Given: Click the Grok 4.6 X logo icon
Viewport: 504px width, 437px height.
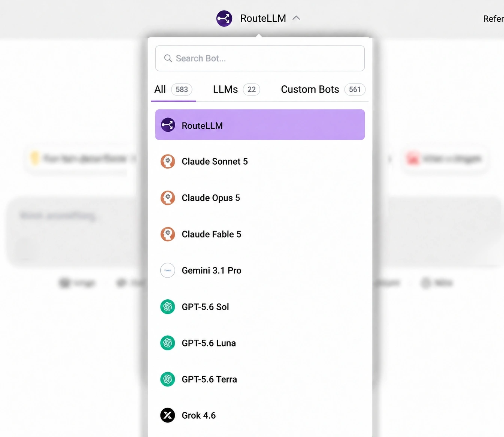Looking at the screenshot, I should (x=168, y=415).
